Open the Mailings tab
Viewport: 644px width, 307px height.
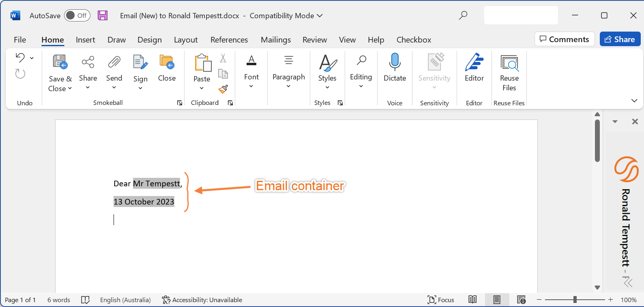pyautogui.click(x=276, y=40)
